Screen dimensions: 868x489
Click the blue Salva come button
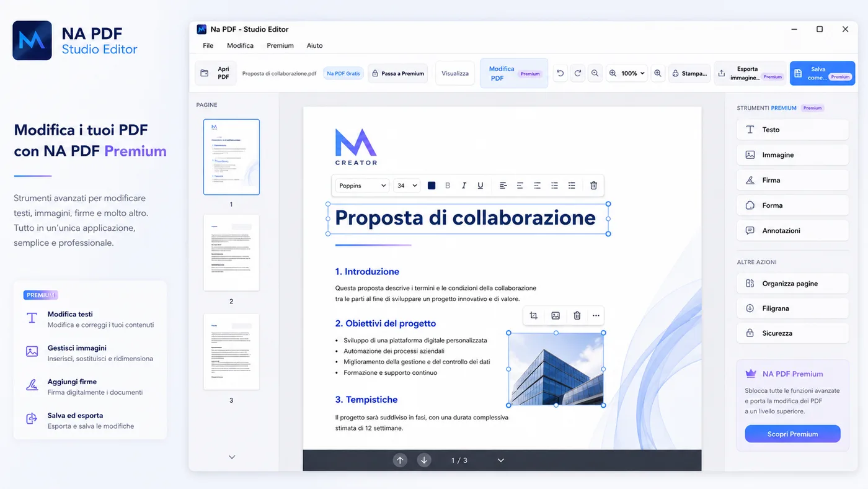click(822, 73)
